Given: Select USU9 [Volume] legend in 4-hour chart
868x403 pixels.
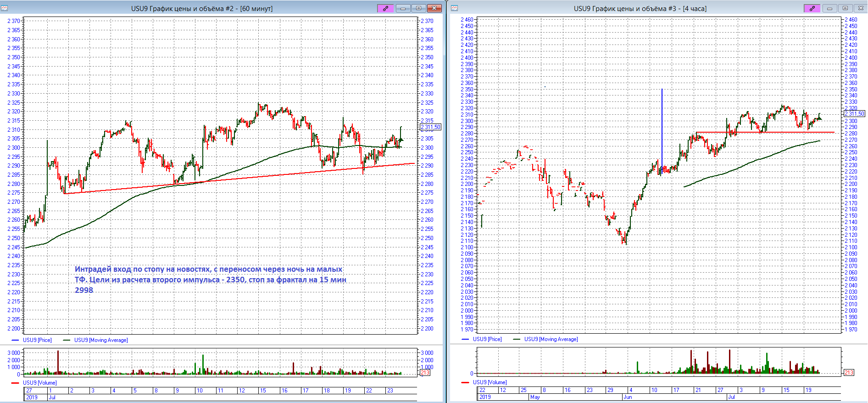Looking at the screenshot, I should [490, 382].
